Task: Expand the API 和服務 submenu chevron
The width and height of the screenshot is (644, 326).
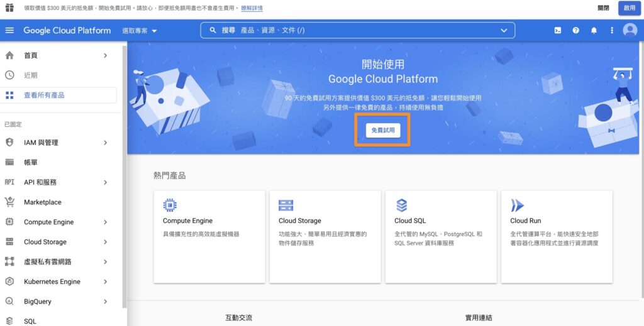Action: 106,182
